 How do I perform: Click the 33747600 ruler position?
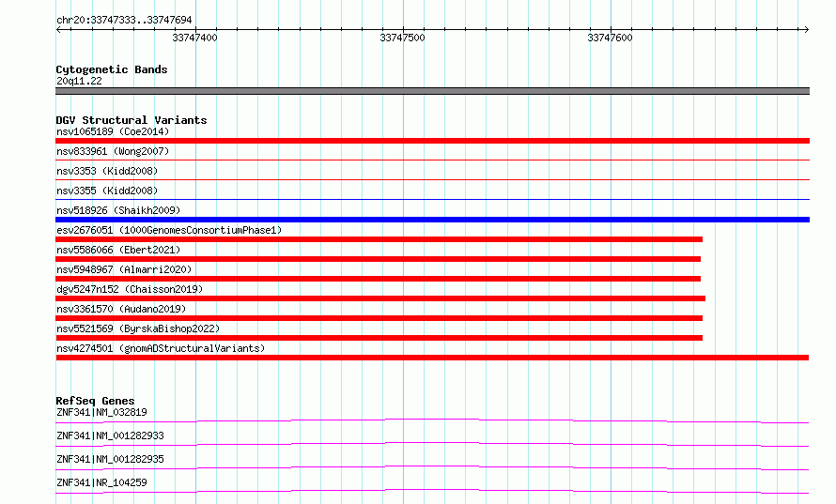(x=610, y=38)
